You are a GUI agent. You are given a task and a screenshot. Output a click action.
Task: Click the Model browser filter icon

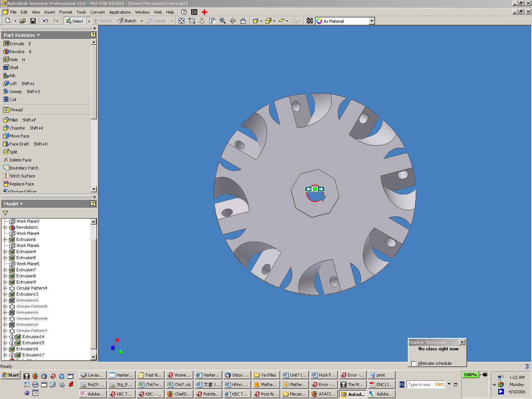pos(5,213)
